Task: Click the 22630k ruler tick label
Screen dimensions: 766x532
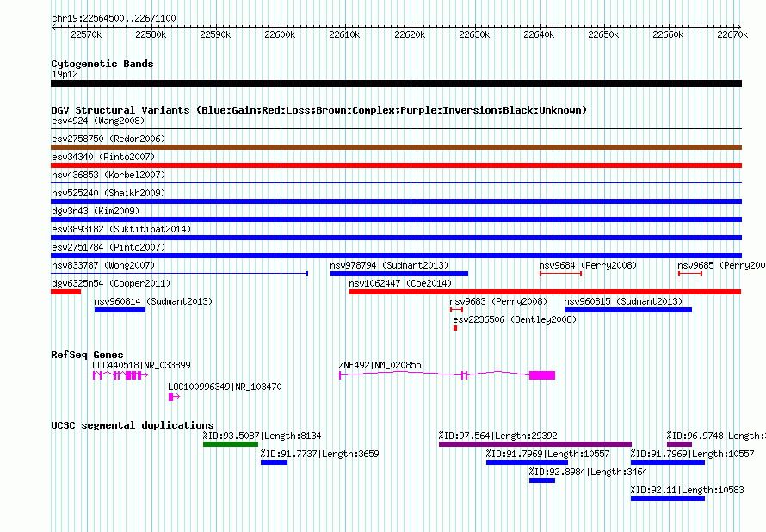Action: pos(474,34)
